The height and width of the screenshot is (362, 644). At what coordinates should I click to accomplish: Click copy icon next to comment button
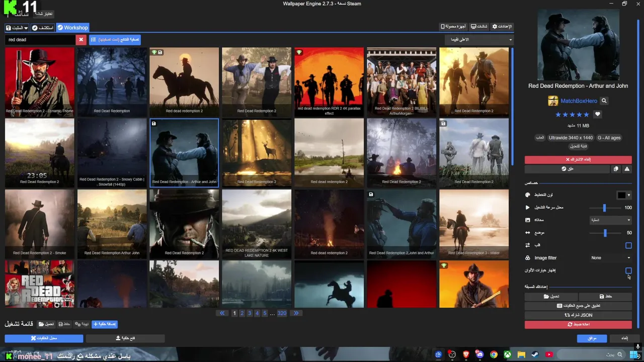pos(616,169)
